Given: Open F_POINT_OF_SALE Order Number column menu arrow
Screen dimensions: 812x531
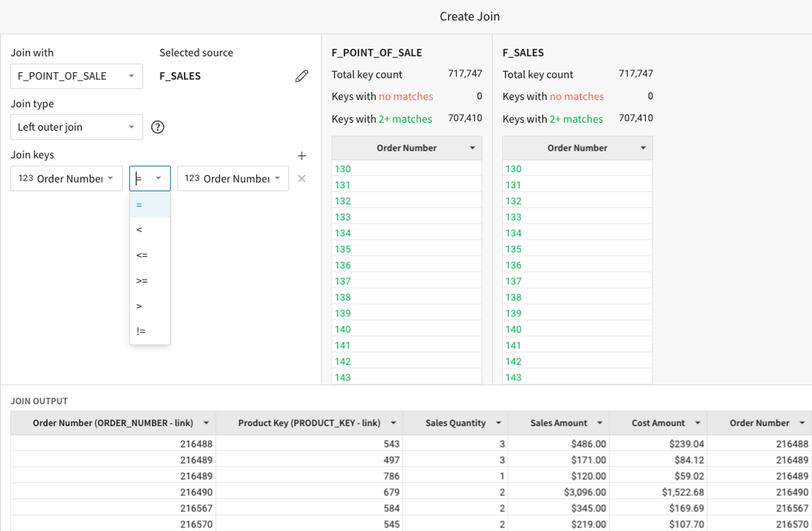Looking at the screenshot, I should (472, 148).
